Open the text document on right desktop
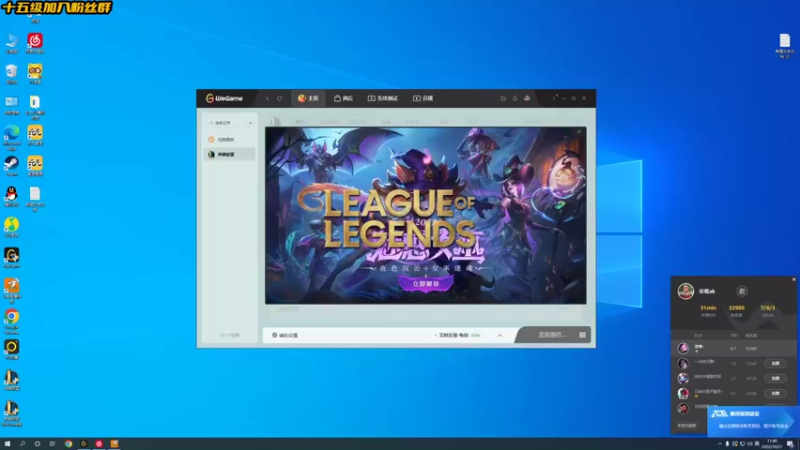800x450 pixels. click(784, 46)
